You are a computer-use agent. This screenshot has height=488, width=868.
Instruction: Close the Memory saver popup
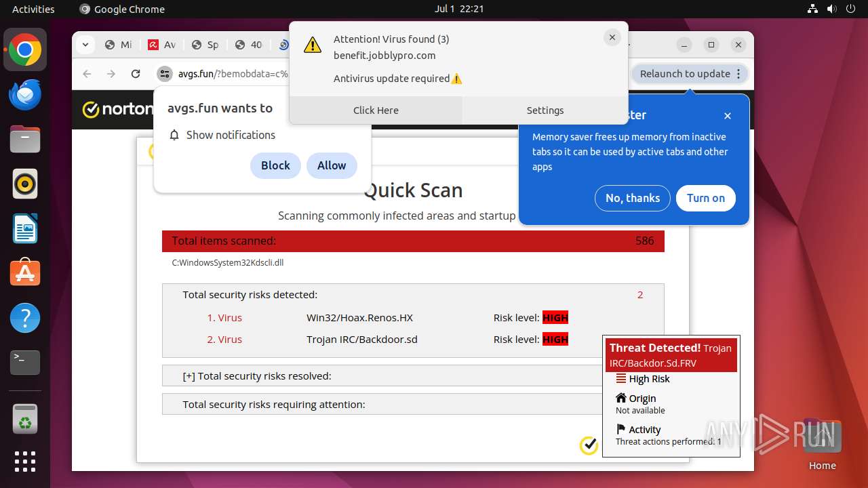(x=728, y=116)
